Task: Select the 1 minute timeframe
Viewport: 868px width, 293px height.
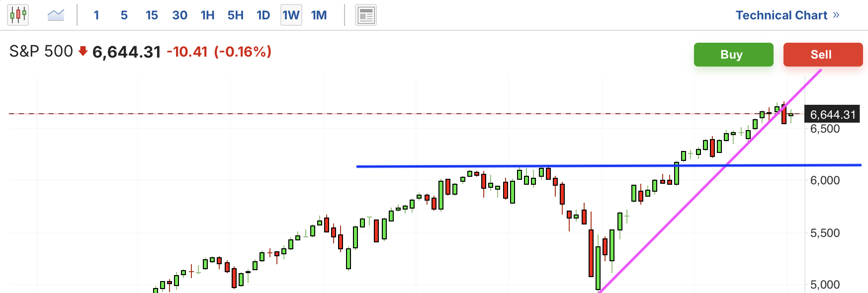Action: point(96,15)
